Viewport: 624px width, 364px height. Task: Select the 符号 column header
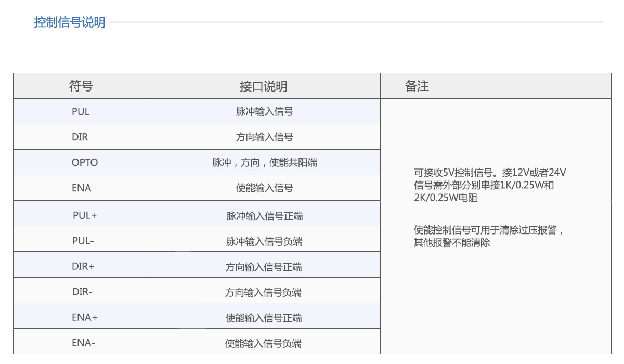(x=81, y=86)
